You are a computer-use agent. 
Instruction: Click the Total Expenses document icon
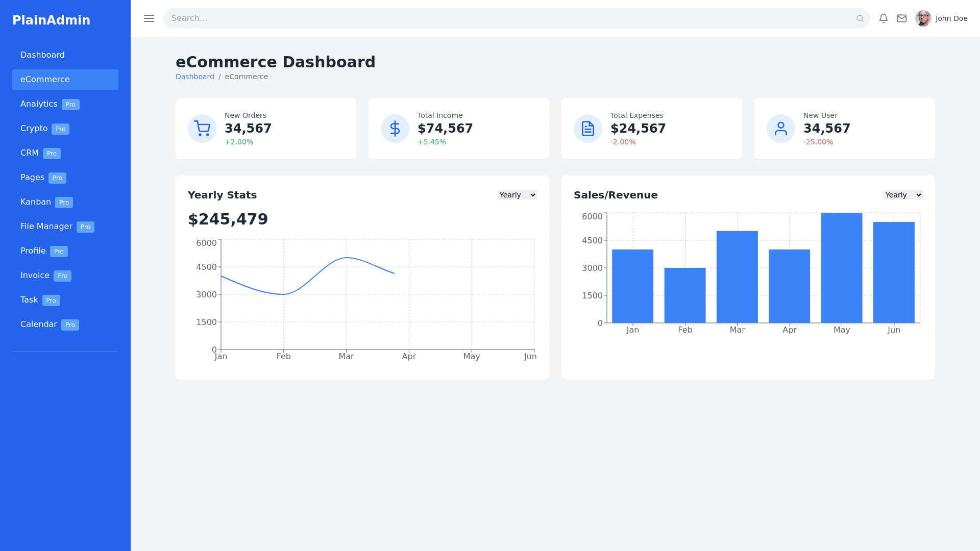point(588,129)
